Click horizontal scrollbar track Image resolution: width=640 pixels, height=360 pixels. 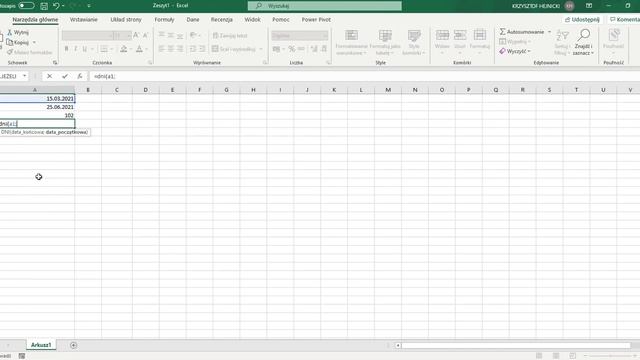pos(516,345)
